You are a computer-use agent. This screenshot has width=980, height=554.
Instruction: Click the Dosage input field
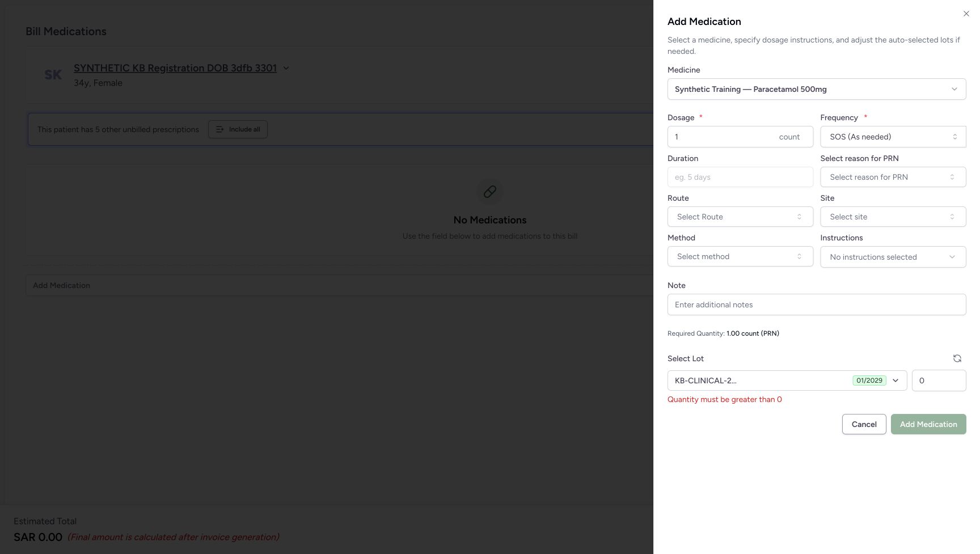click(x=740, y=137)
